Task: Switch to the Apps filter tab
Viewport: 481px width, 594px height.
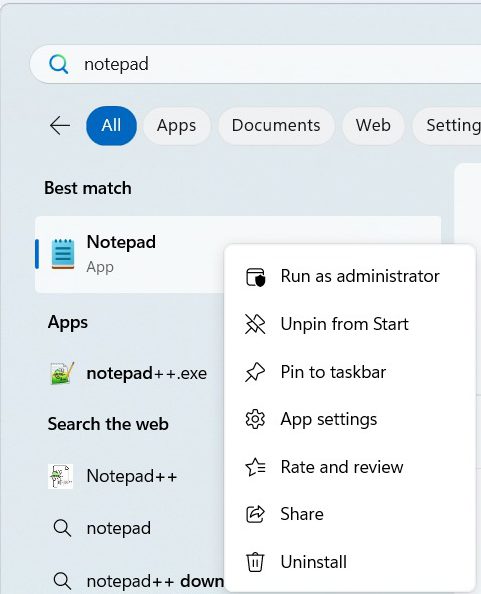Action: pyautogui.click(x=176, y=125)
